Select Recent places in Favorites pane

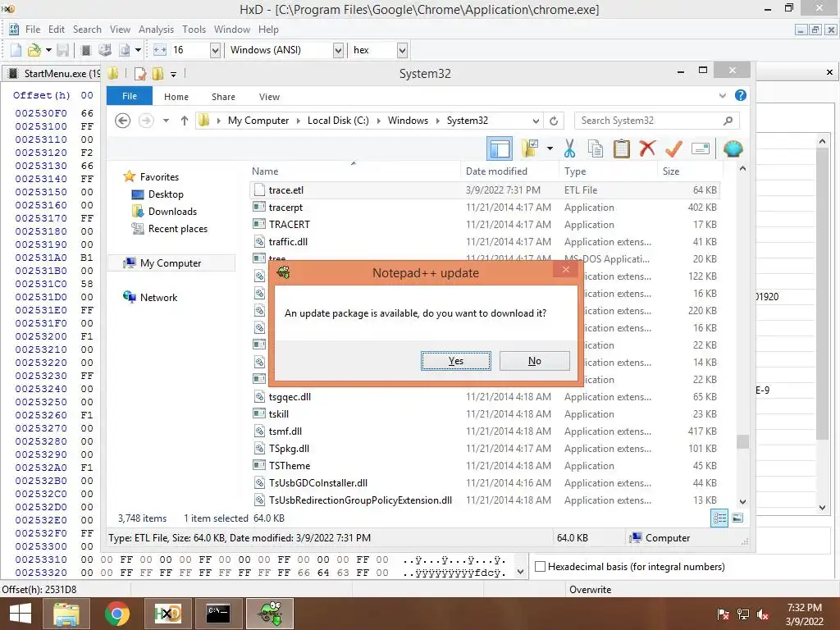pyautogui.click(x=178, y=229)
